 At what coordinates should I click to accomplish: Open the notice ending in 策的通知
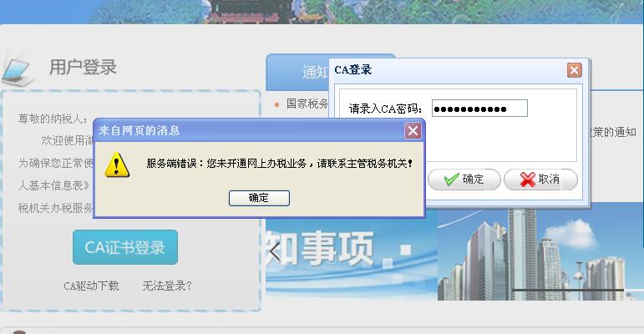tap(614, 132)
